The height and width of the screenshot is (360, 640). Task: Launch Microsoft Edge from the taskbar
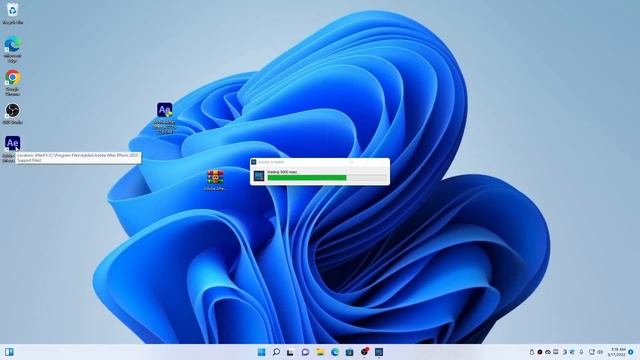coord(335,352)
